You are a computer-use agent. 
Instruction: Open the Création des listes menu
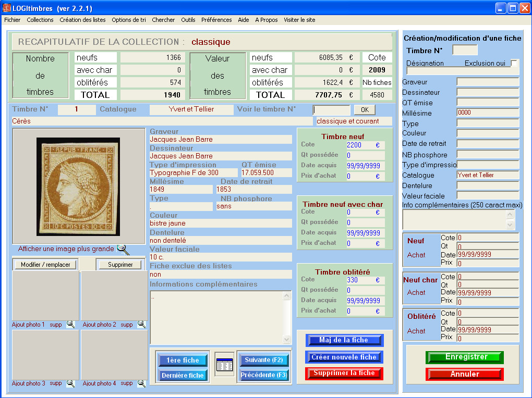pyautogui.click(x=82, y=20)
